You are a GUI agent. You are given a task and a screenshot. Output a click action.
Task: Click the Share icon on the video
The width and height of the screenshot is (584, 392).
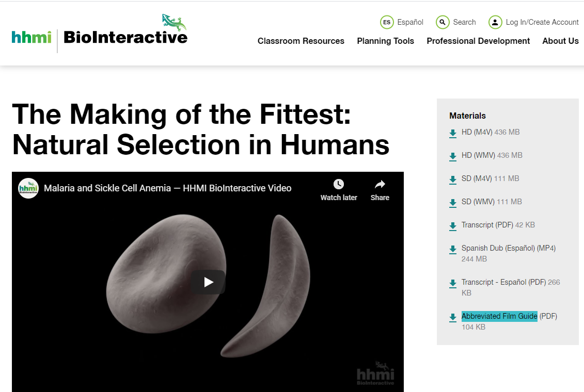coord(380,184)
